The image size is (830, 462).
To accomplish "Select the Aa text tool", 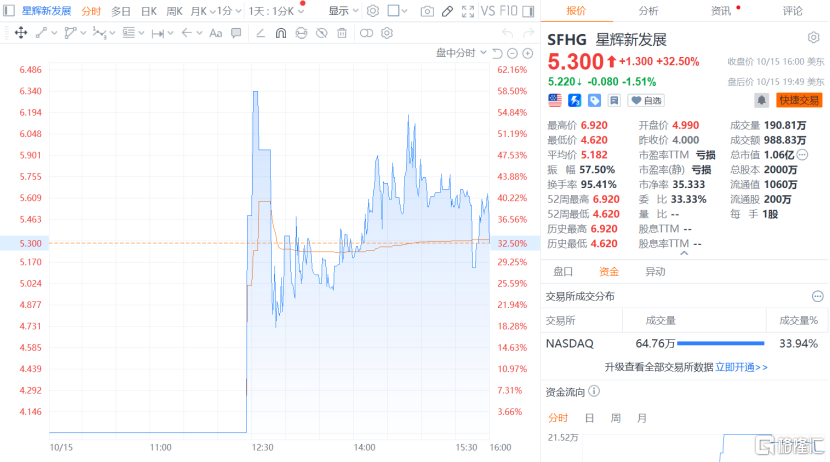I will click(x=215, y=33).
